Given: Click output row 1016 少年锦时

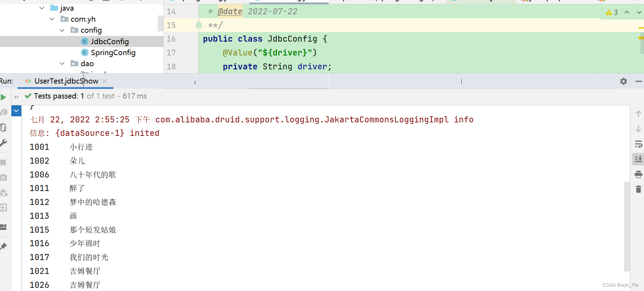Looking at the screenshot, I should point(65,243).
